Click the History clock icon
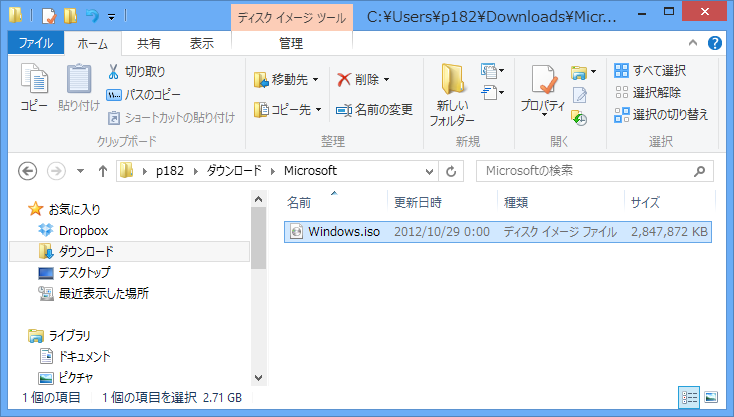 (580, 118)
